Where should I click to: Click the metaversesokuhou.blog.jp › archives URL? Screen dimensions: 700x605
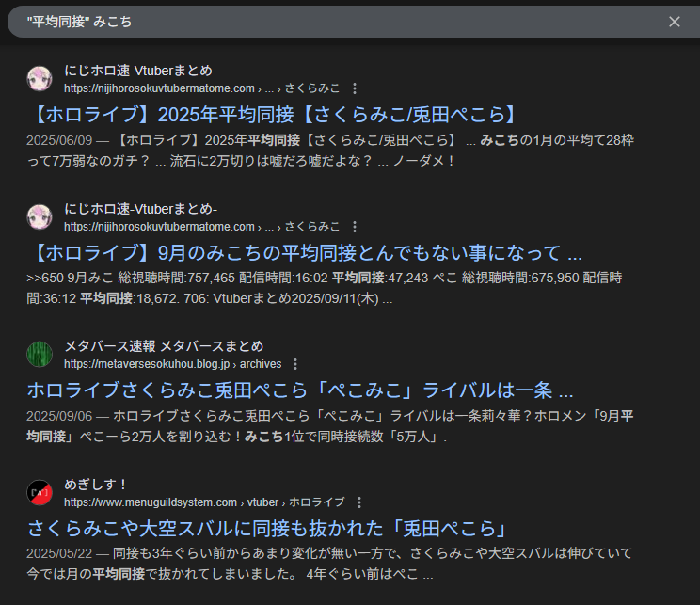(x=172, y=364)
